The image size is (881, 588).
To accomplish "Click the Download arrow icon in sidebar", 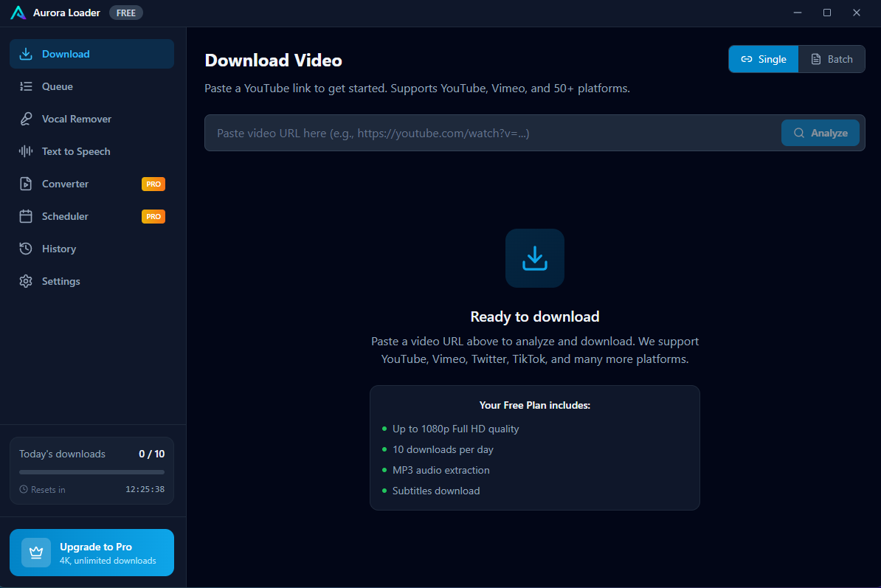I will click(x=26, y=54).
